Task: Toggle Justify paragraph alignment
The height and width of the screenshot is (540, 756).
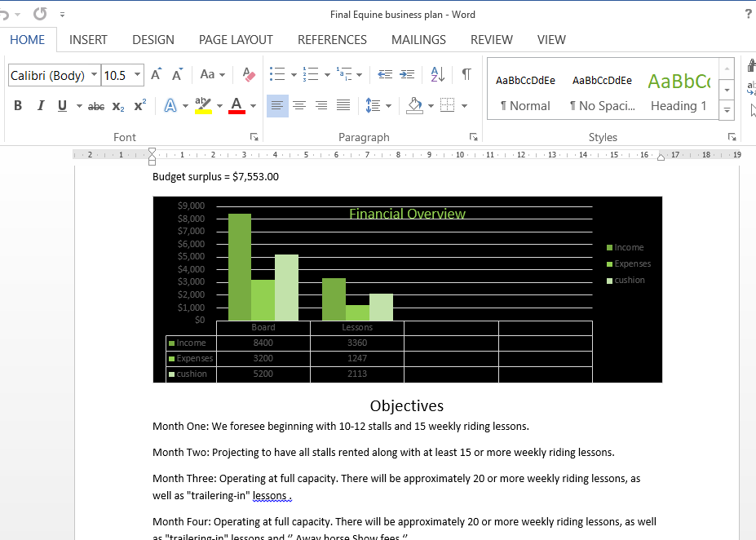Action: (x=343, y=105)
